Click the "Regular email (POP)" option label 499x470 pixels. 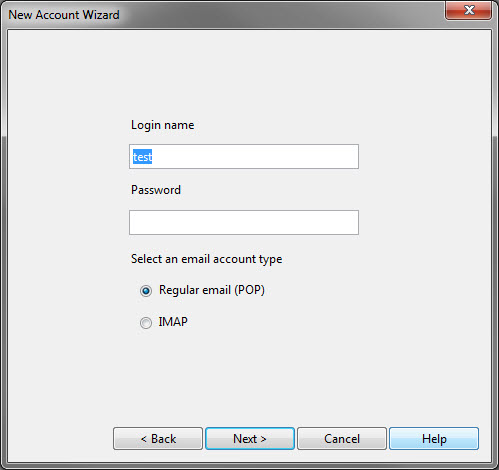pyautogui.click(x=212, y=290)
